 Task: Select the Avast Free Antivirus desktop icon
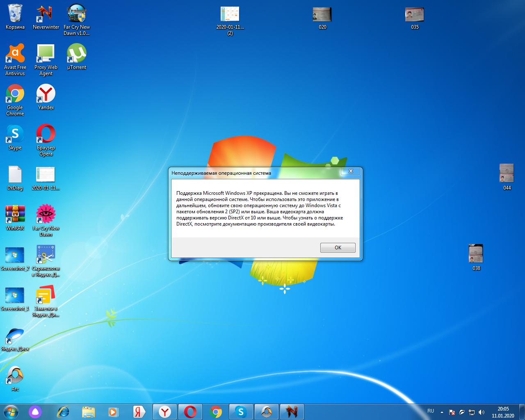pos(15,60)
